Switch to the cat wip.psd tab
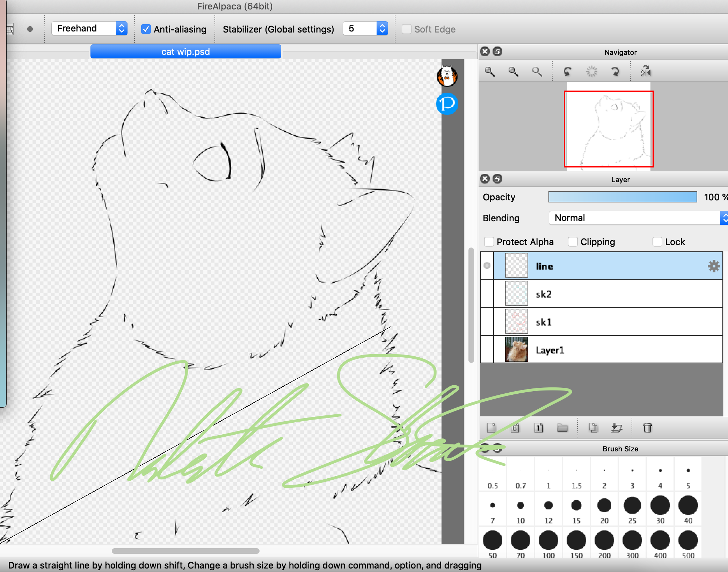The height and width of the screenshot is (572, 728). pyautogui.click(x=185, y=52)
